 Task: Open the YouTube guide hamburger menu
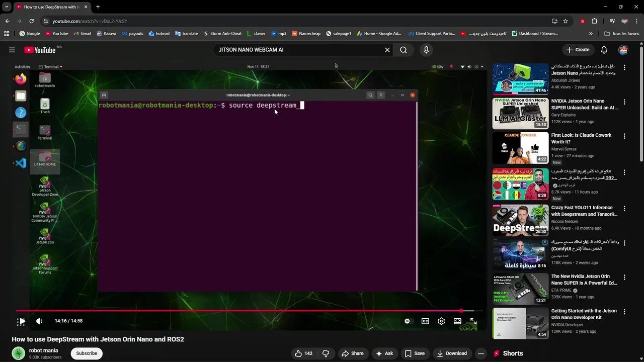pyautogui.click(x=12, y=50)
